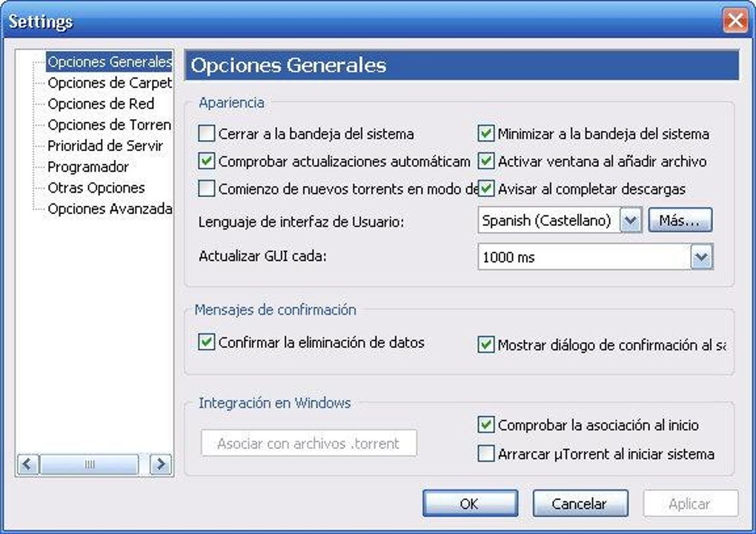Image resolution: width=756 pixels, height=534 pixels.
Task: Close the Settings dialog with the X
Action: 735,21
